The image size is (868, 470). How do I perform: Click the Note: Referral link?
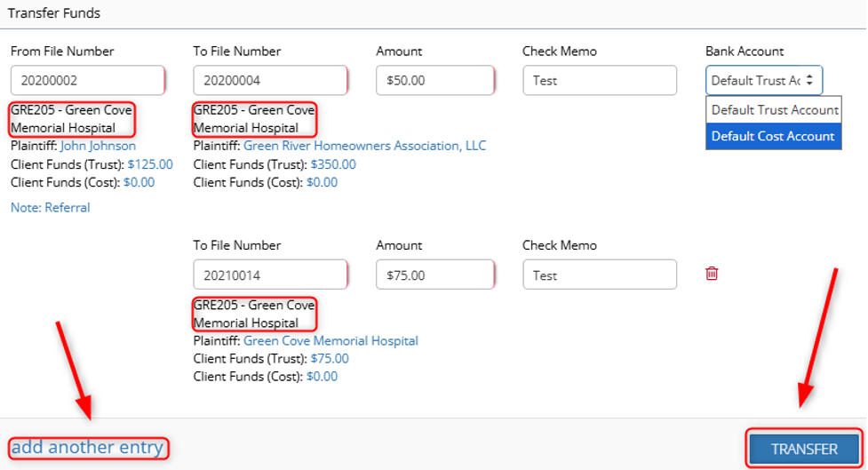[x=51, y=208]
